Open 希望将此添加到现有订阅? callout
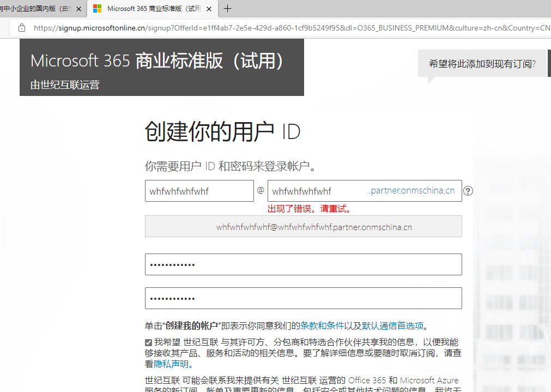This screenshot has height=392, width=551. tap(482, 64)
